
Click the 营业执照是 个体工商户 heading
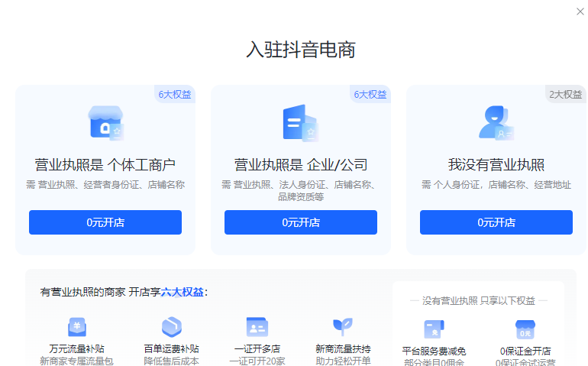(105, 165)
